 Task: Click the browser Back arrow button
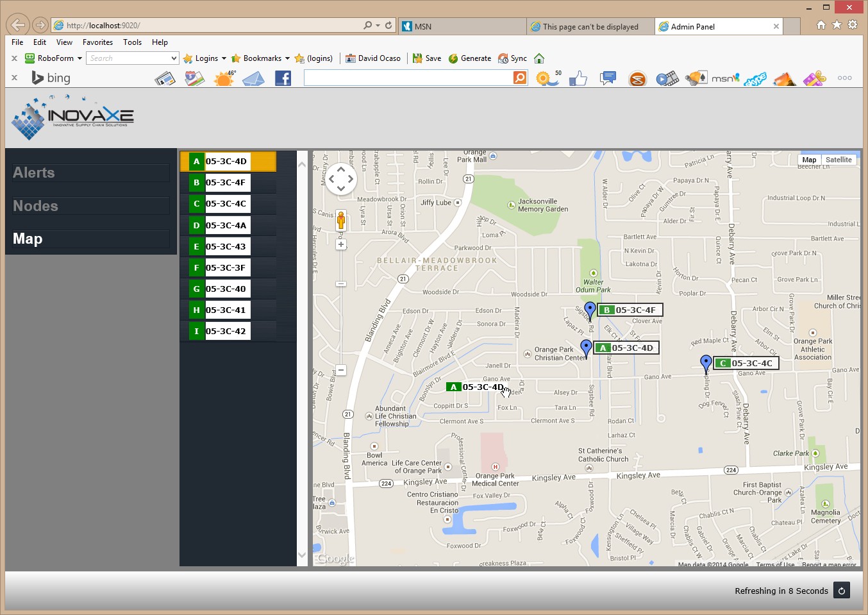[x=18, y=25]
